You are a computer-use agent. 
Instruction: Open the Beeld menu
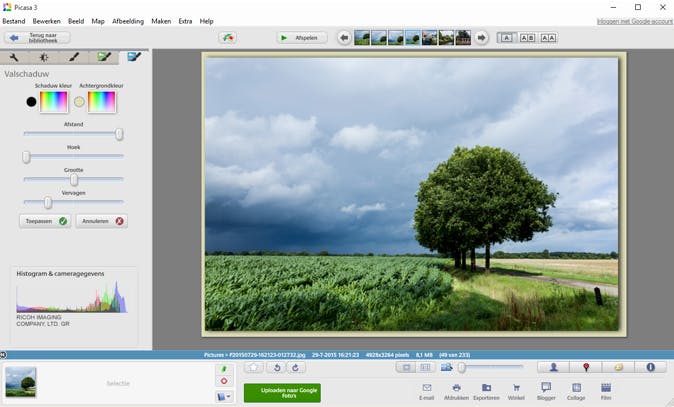coord(76,21)
